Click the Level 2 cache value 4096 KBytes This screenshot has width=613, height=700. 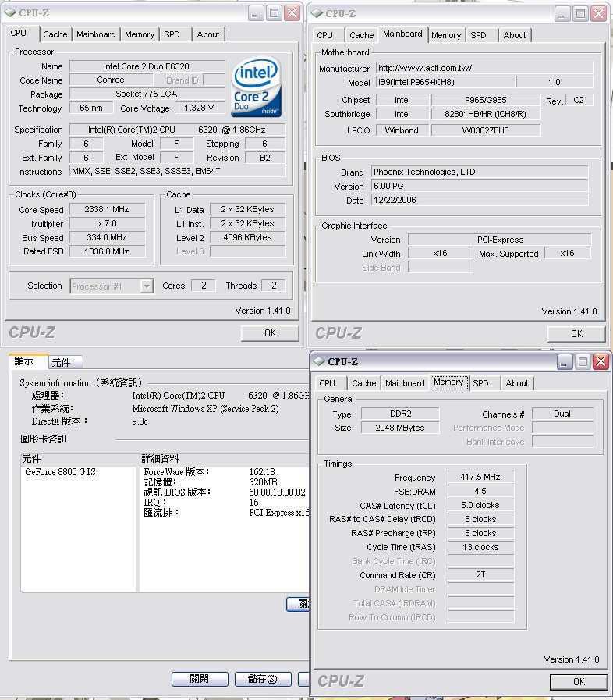coord(247,237)
